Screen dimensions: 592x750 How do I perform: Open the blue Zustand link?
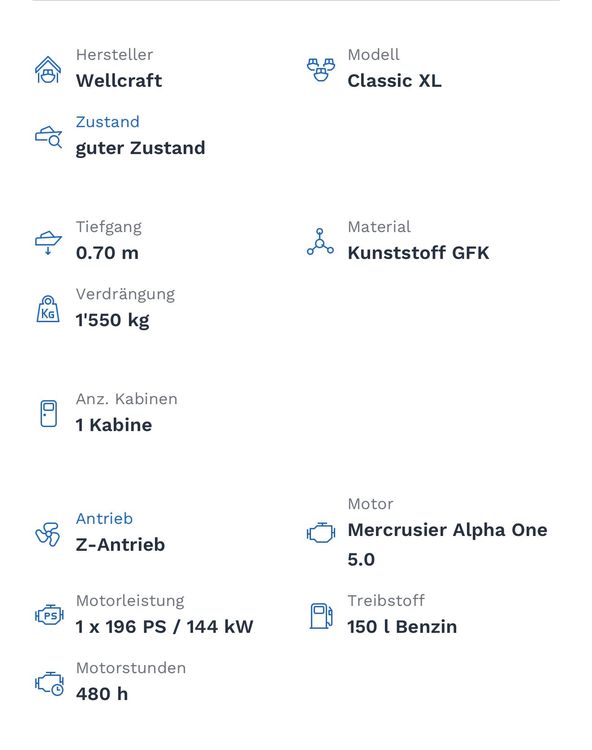(108, 122)
